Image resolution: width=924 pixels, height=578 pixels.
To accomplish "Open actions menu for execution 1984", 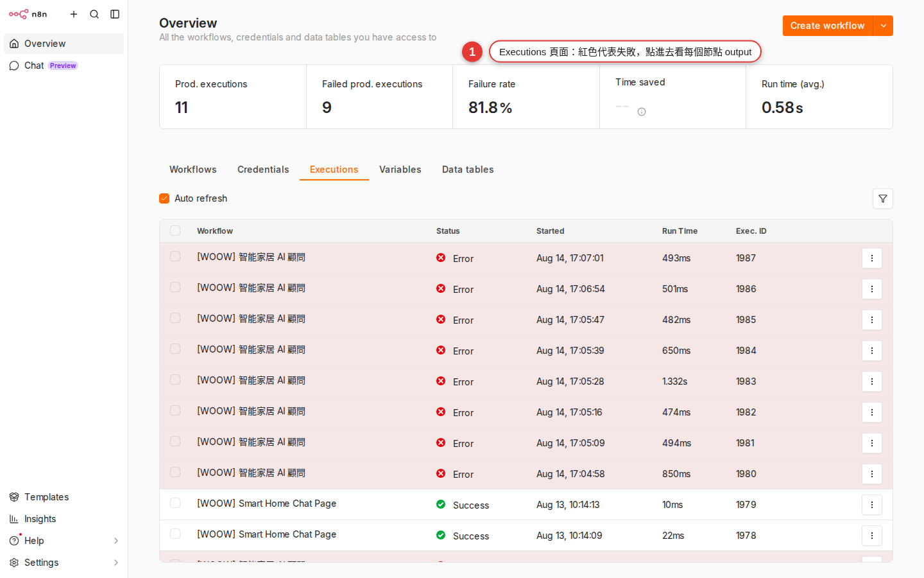I will coord(872,351).
